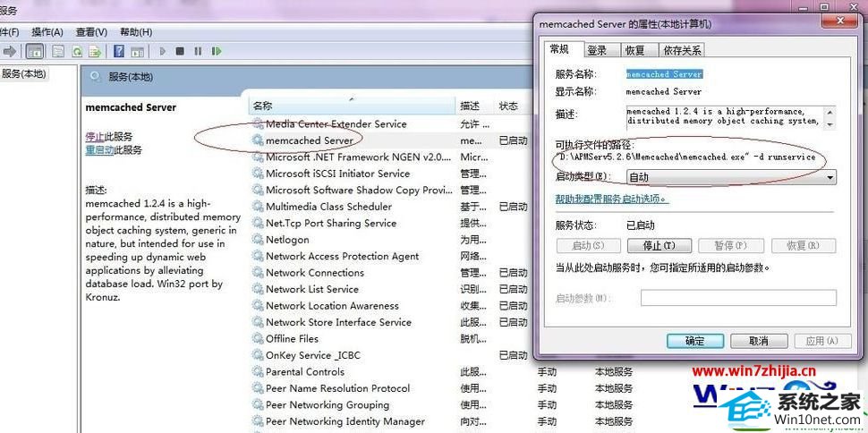Click the 启动(S) button in the dialog
868x433 pixels.
pos(588,245)
